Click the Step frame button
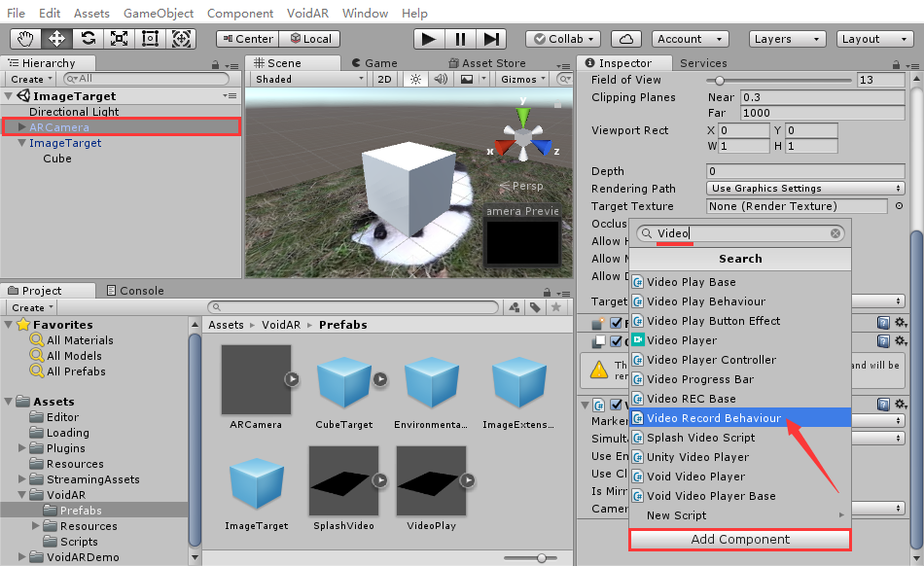924x566 pixels. click(491, 39)
